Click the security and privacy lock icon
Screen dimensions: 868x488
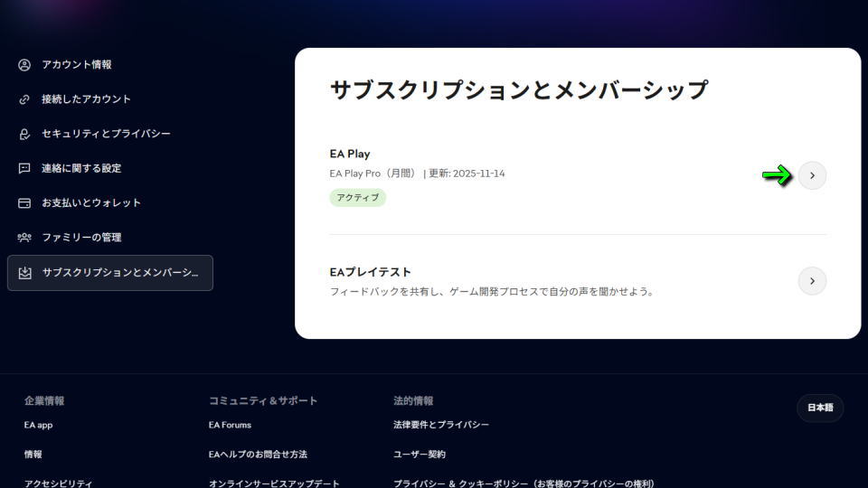click(x=24, y=134)
